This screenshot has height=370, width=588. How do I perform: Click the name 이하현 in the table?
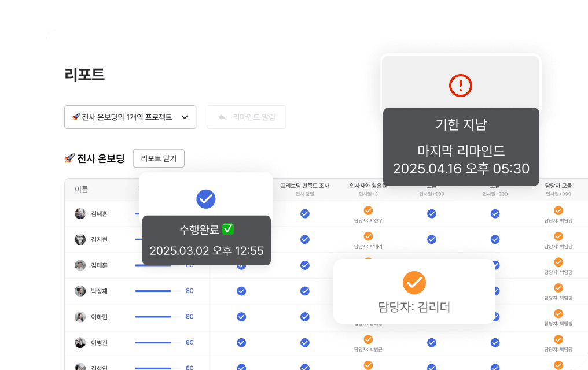[x=100, y=317]
